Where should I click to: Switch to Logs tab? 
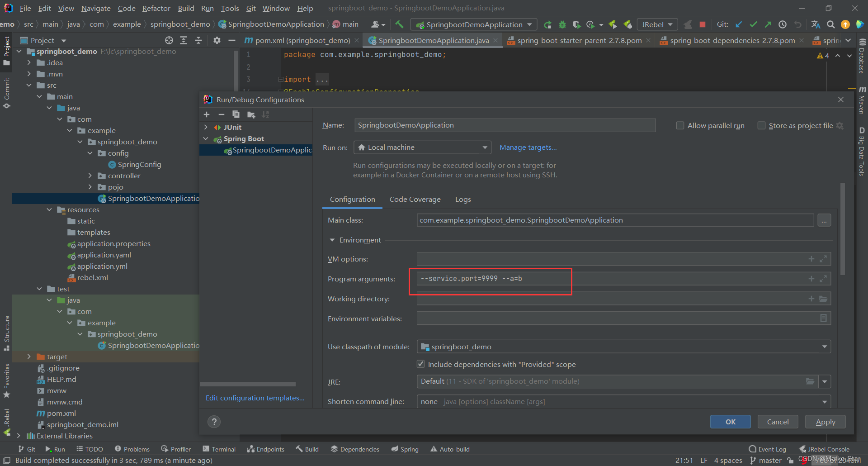pyautogui.click(x=463, y=199)
